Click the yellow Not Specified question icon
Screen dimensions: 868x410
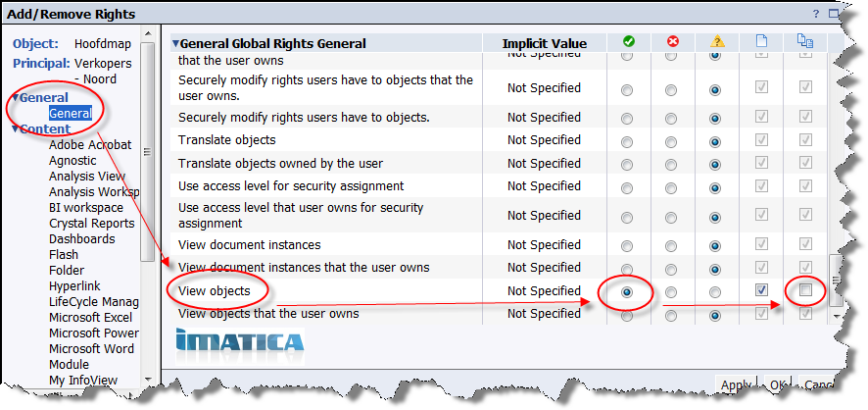717,41
